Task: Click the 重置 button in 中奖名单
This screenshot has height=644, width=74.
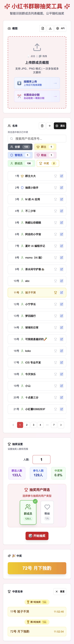Action: [60, 592]
